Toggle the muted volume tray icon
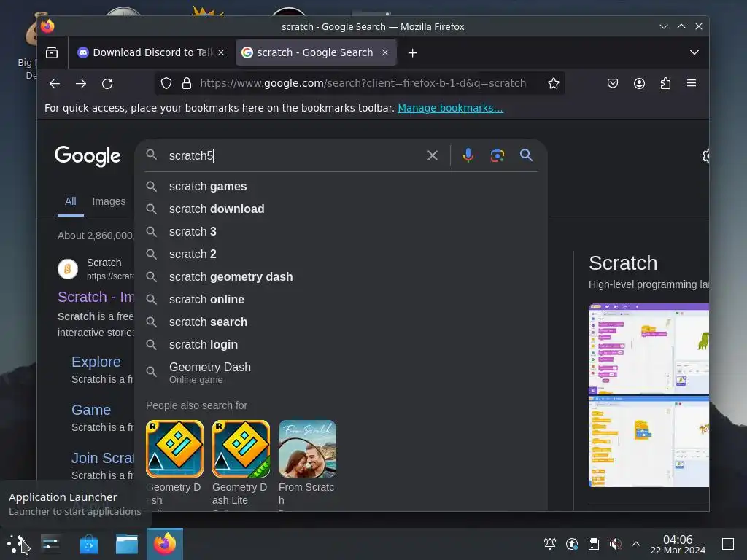 pos(615,544)
